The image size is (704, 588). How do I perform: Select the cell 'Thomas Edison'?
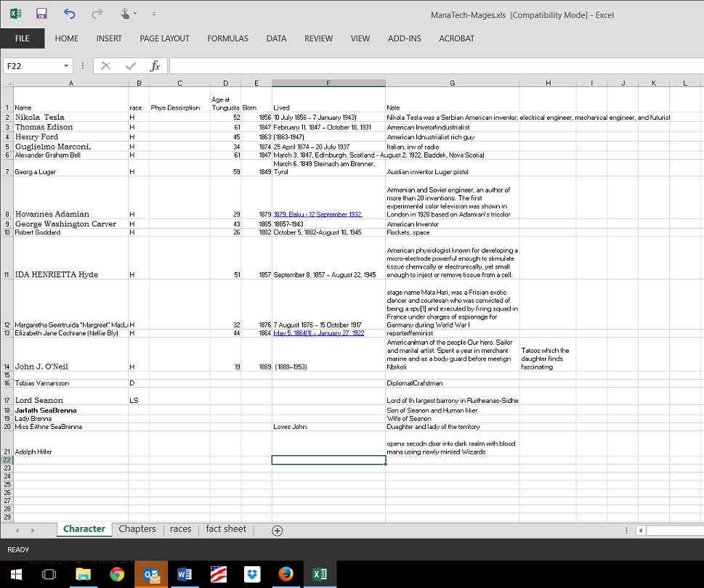71,127
